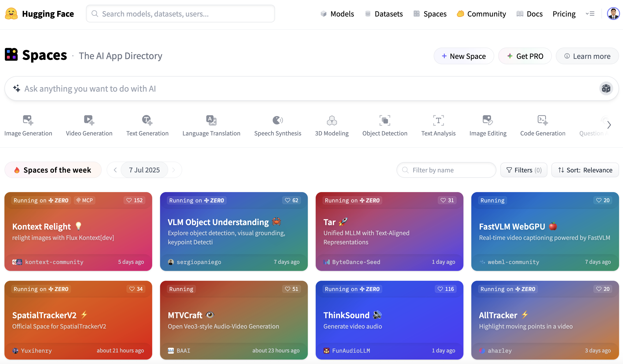Click kontext-community author avatar
This screenshot has height=364, width=623.
pos(17,262)
